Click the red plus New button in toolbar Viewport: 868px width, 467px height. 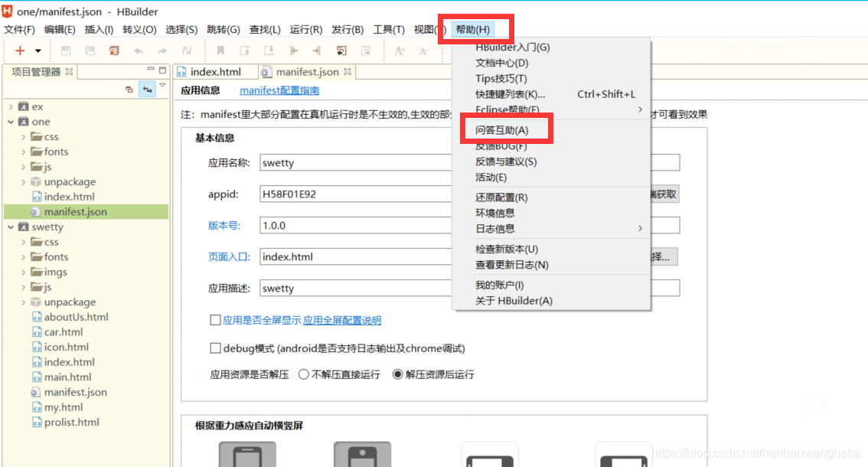click(x=20, y=51)
